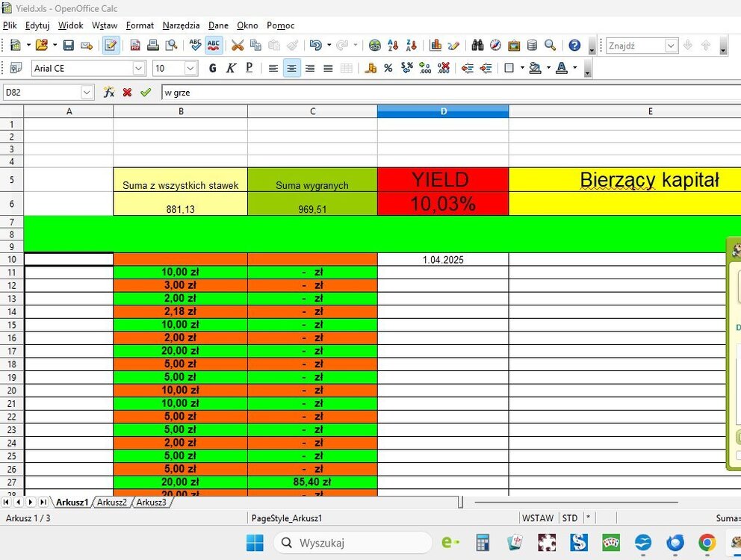Viewport: 741px width, 560px height.
Task: Open the Borders dropdown arrow
Action: [x=522, y=69]
